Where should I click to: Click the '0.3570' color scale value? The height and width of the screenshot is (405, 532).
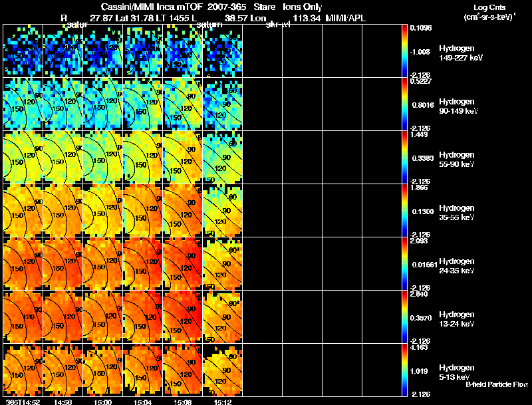point(421,318)
